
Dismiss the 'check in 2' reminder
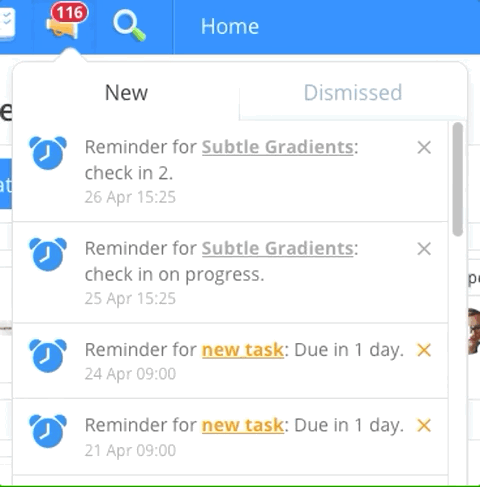[424, 148]
